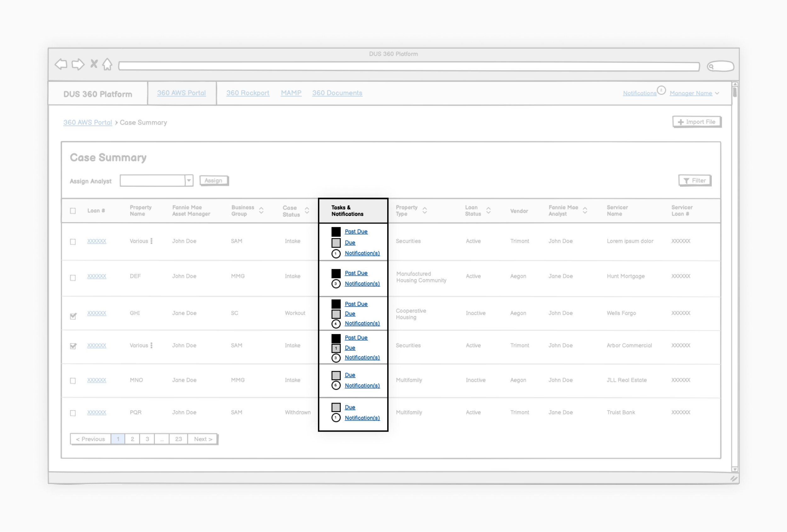The width and height of the screenshot is (787, 532).
Task: Click the Filter button
Action: tap(694, 180)
